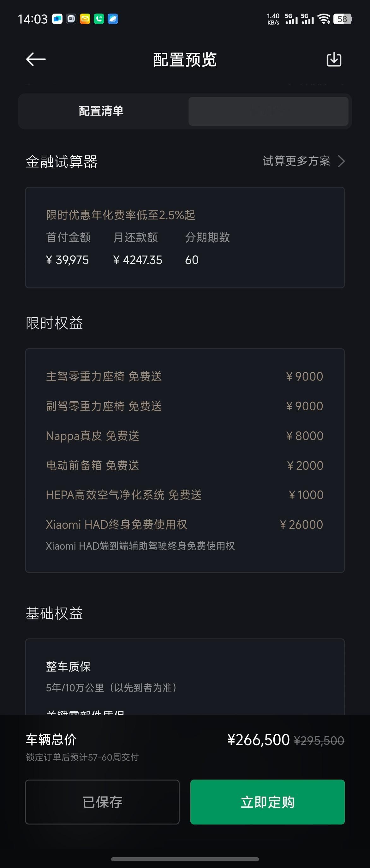Switch to the dimmed second tab

pyautogui.click(x=268, y=111)
